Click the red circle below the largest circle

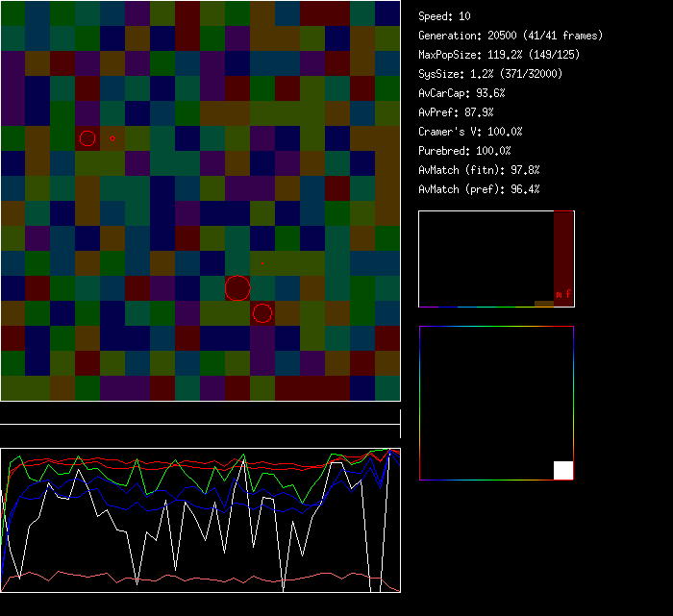click(262, 312)
